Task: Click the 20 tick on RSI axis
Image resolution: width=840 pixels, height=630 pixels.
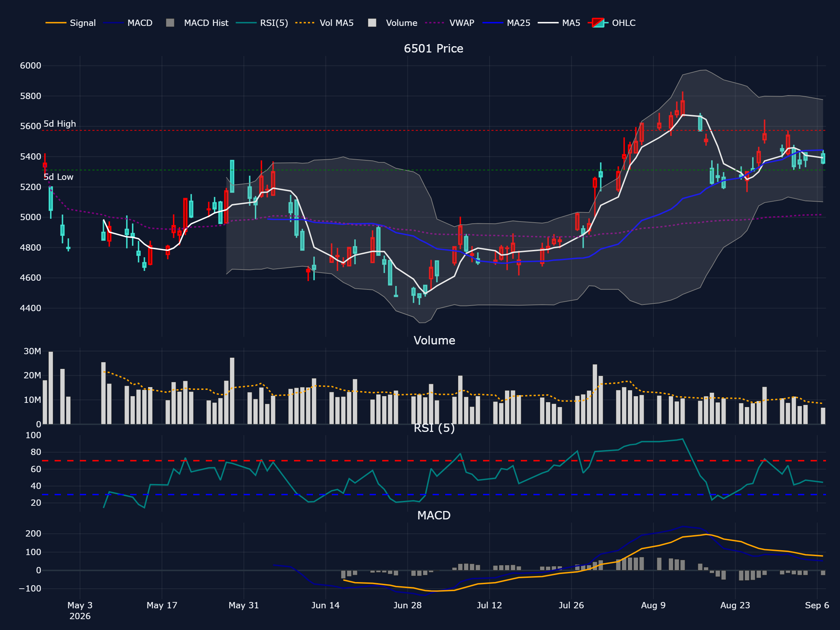Action: (36, 503)
